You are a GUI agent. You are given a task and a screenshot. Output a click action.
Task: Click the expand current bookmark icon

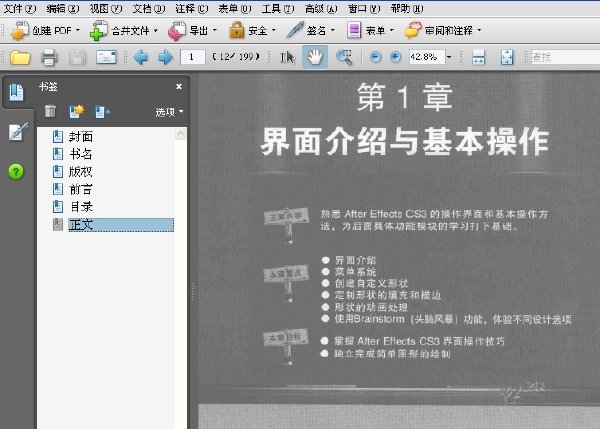(x=103, y=112)
